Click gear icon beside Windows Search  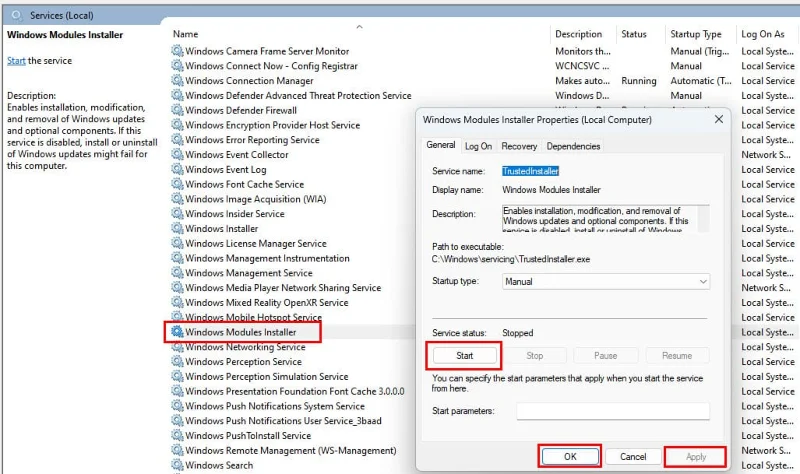(177, 465)
